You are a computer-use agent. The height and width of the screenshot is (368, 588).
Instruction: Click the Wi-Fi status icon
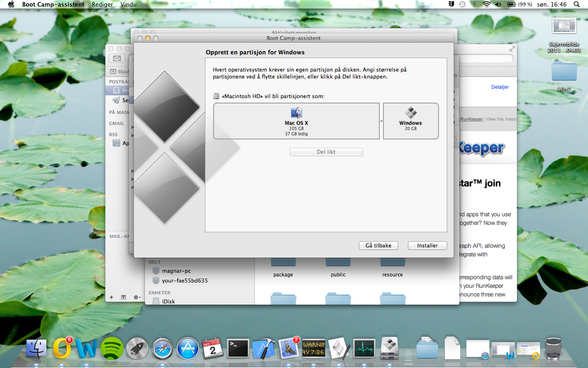click(486, 4)
